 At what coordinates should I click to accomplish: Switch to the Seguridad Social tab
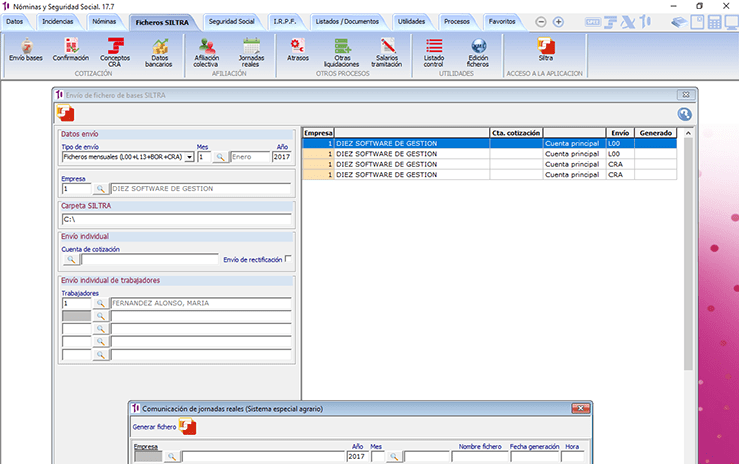(232, 20)
